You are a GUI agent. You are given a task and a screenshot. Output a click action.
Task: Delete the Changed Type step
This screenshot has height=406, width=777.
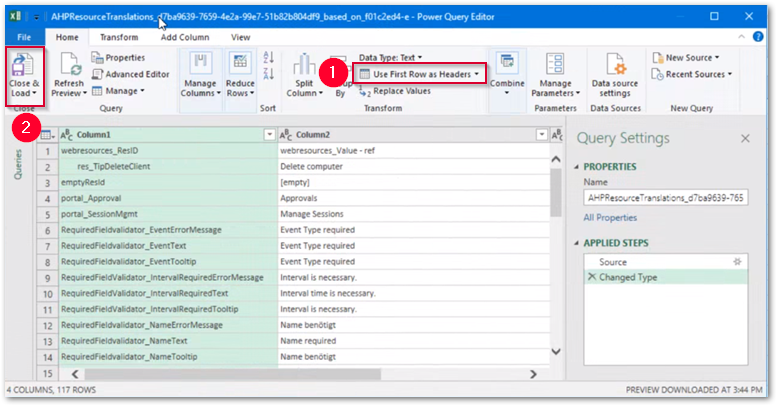tap(592, 277)
